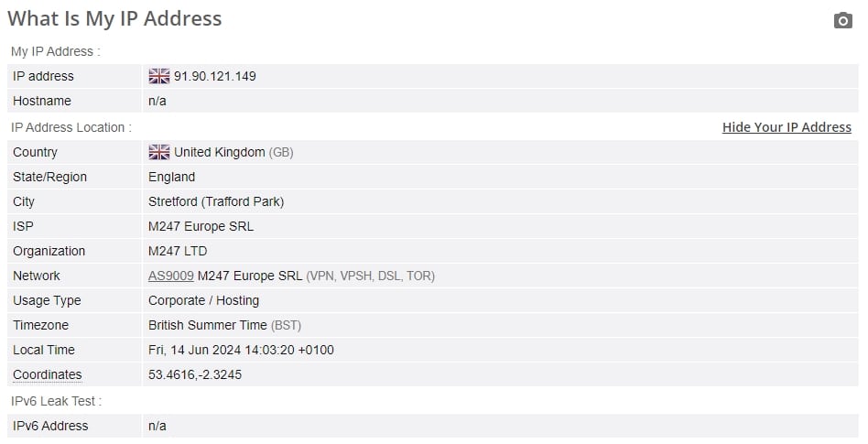Click the M247 LTD organization value
This screenshot has height=444, width=868.
tap(178, 252)
